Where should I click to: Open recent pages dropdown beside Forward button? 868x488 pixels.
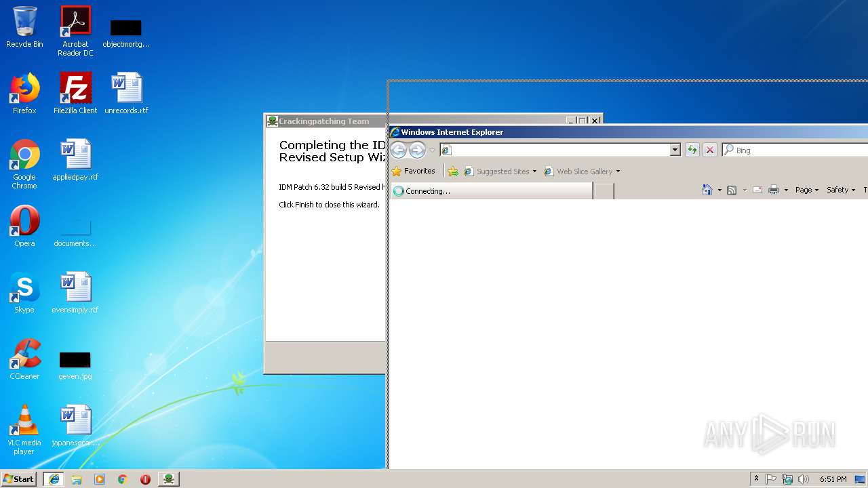click(x=432, y=150)
